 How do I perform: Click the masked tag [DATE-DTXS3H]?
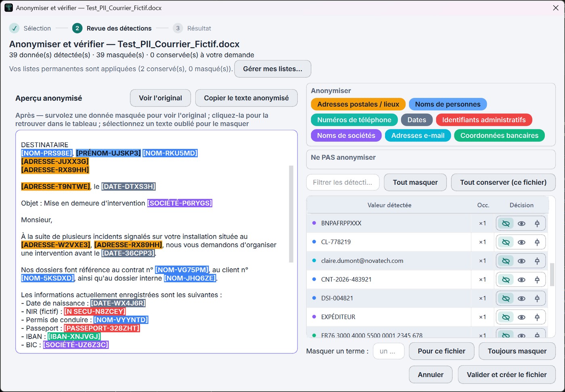coord(128,186)
